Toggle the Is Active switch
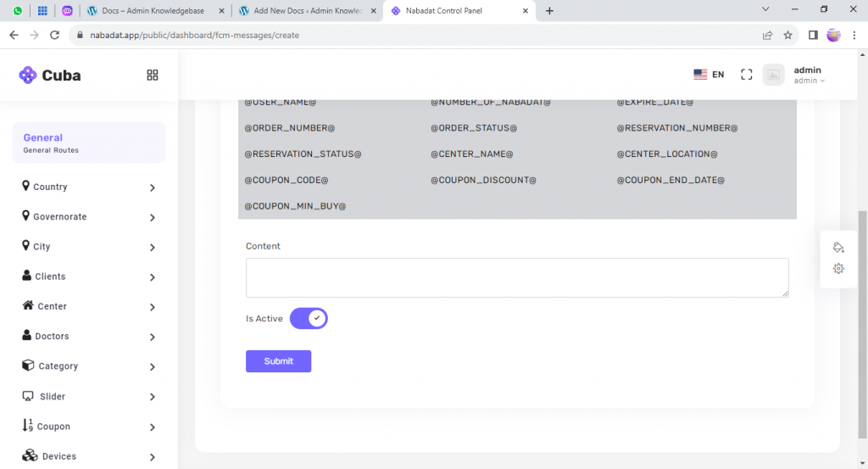This screenshot has width=868, height=469. click(x=309, y=318)
